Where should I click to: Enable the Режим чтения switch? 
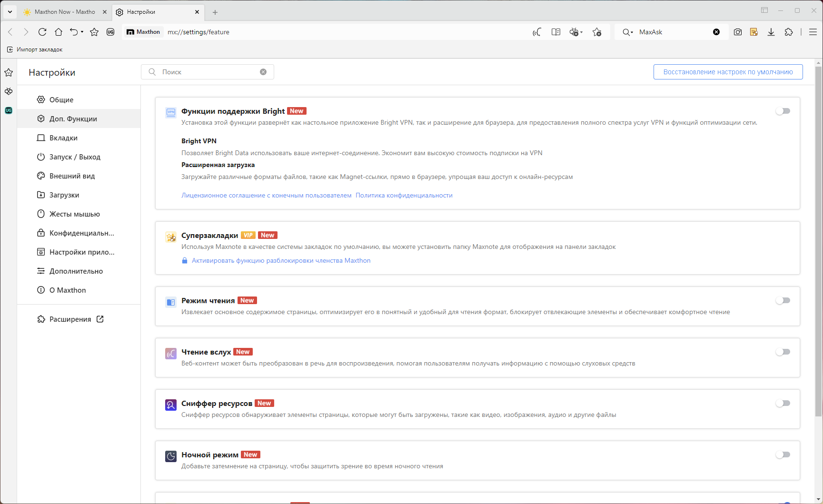783,300
